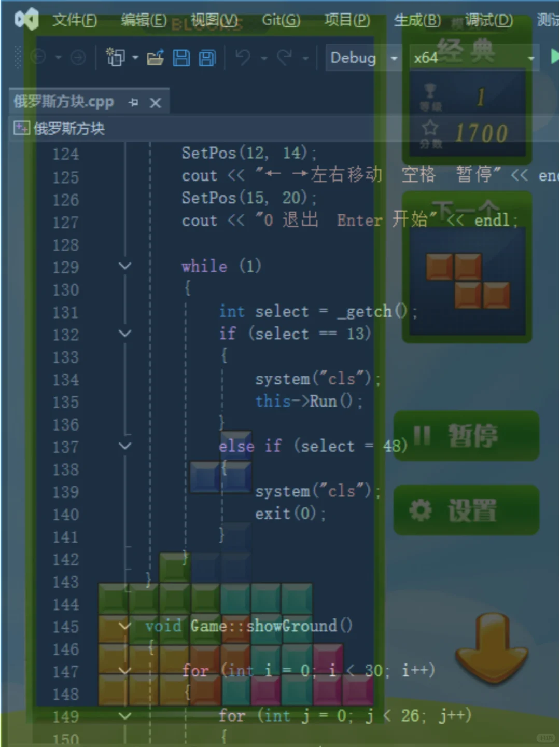Click the level value 1
Image resolution: width=560 pixels, height=747 pixels.
481,97
